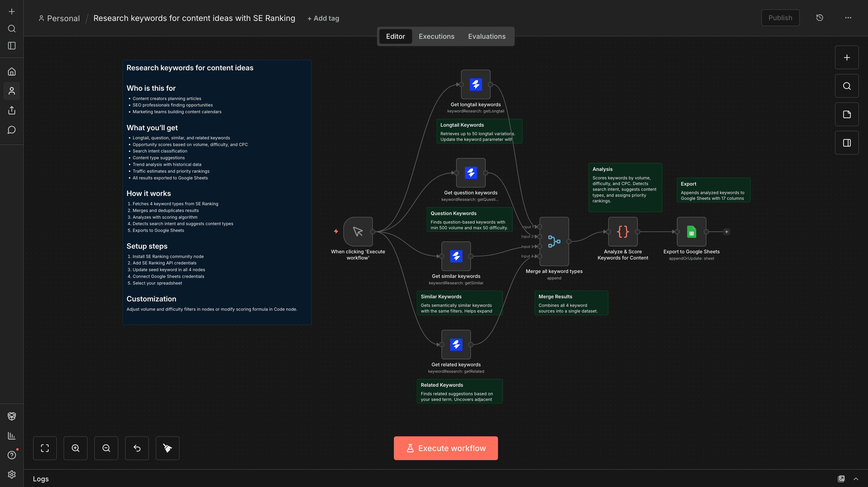Screen dimensions: 868x487
Task: Click the tidy up workflow broom icon
Action: pyautogui.click(x=167, y=448)
